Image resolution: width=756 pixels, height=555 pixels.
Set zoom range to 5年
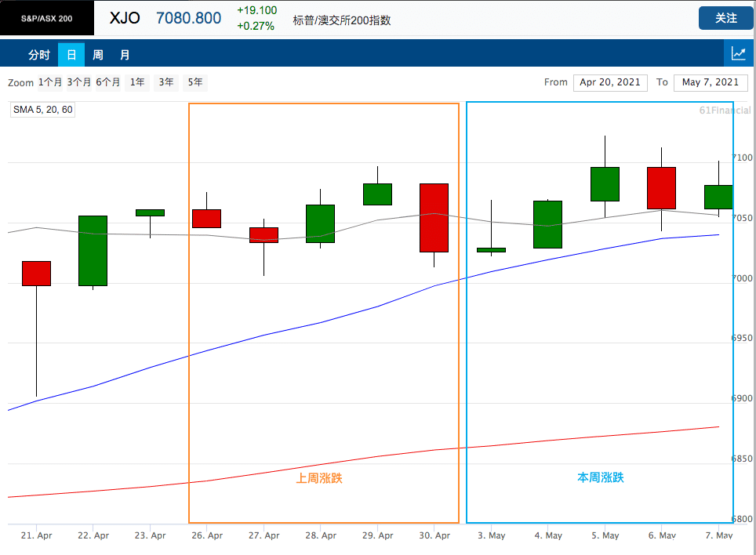coord(195,82)
